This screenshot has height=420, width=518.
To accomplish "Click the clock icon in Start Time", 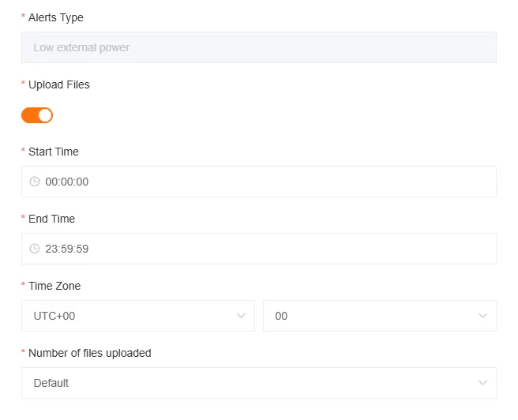I will tap(35, 182).
